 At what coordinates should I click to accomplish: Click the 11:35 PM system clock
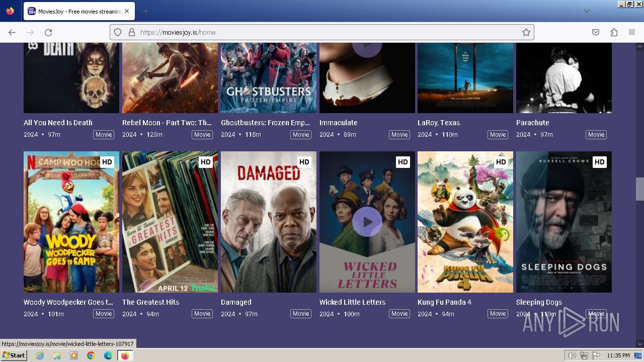618,355
